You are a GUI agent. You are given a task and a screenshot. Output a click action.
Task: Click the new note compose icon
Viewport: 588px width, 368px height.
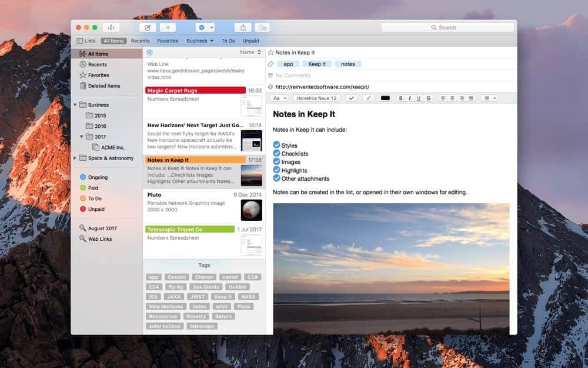[148, 28]
